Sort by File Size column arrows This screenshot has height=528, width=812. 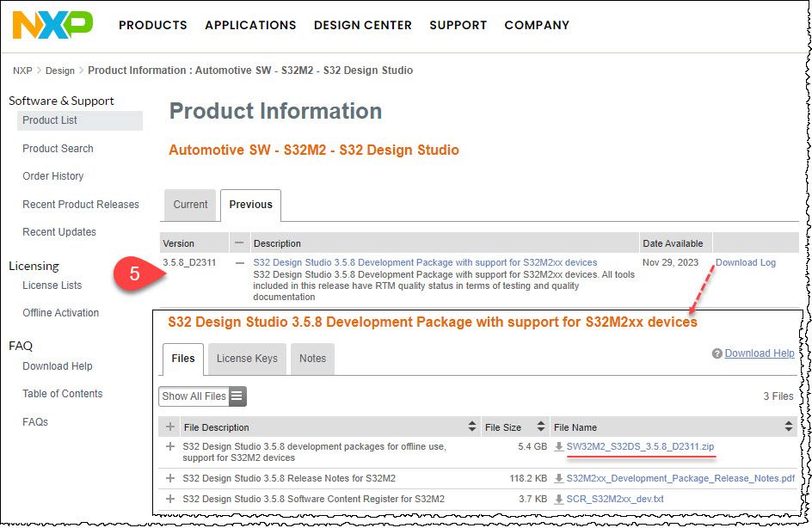(x=540, y=427)
